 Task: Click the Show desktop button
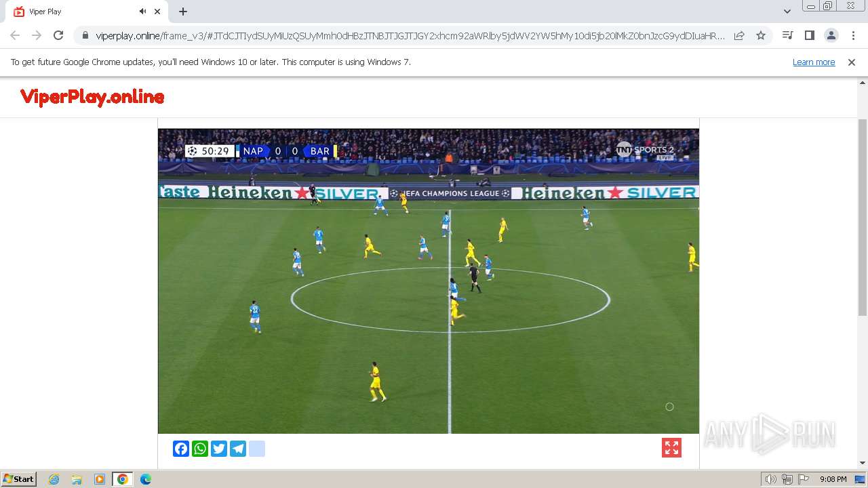pyautogui.click(x=860, y=479)
